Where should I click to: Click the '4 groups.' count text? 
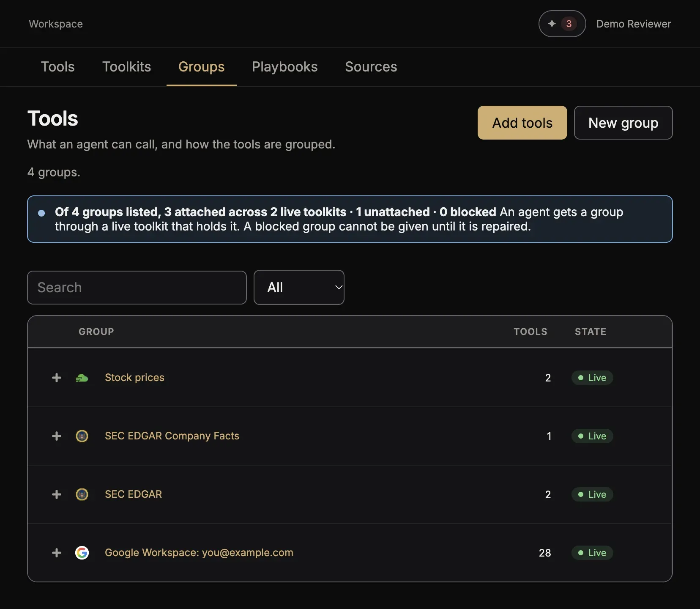(54, 173)
